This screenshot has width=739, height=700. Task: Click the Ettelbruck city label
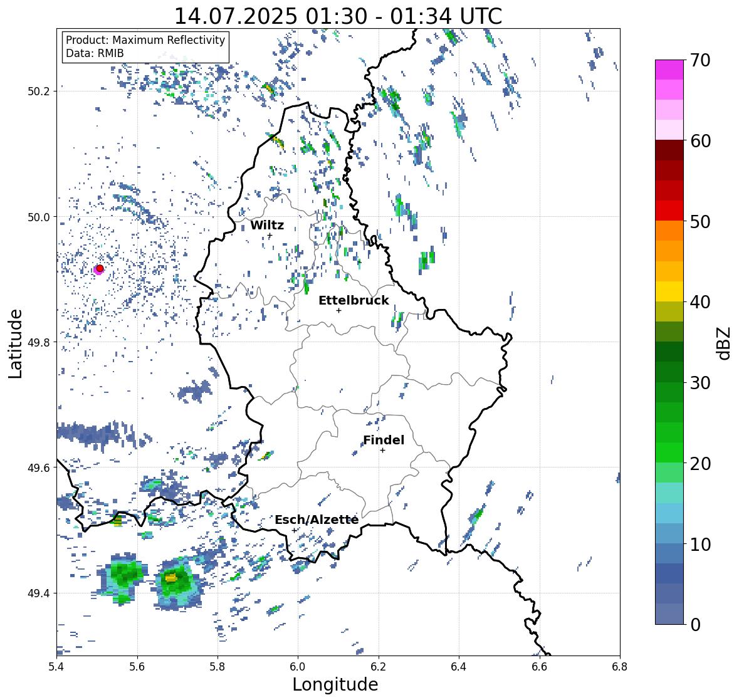coord(354,301)
